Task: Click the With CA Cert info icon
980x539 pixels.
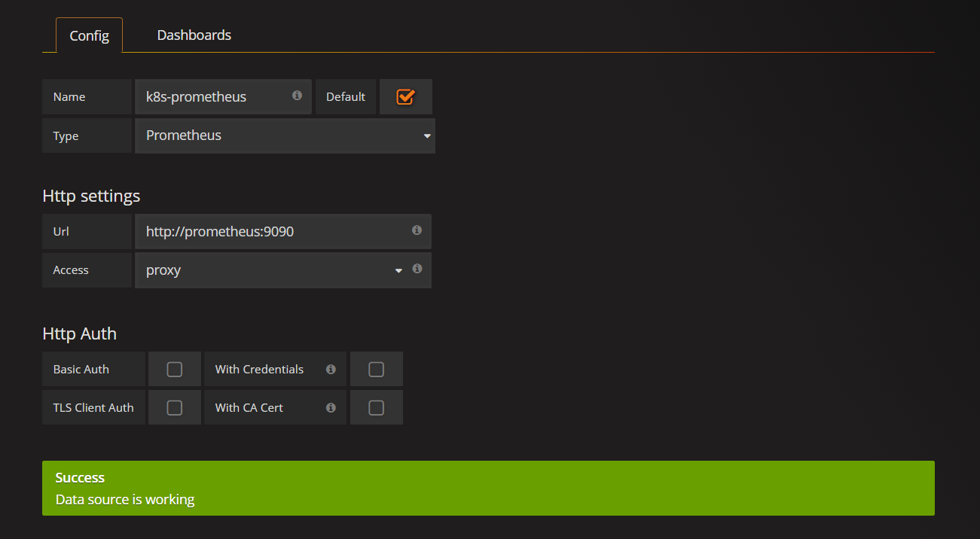Action: pos(331,408)
